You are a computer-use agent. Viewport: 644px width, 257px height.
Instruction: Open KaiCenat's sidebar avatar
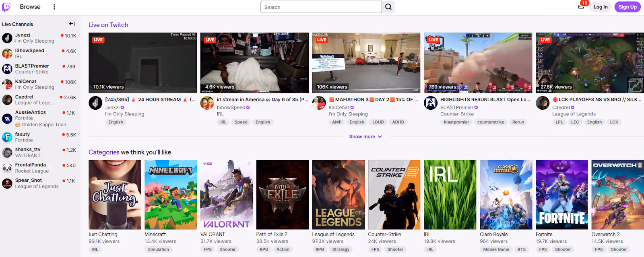point(7,84)
